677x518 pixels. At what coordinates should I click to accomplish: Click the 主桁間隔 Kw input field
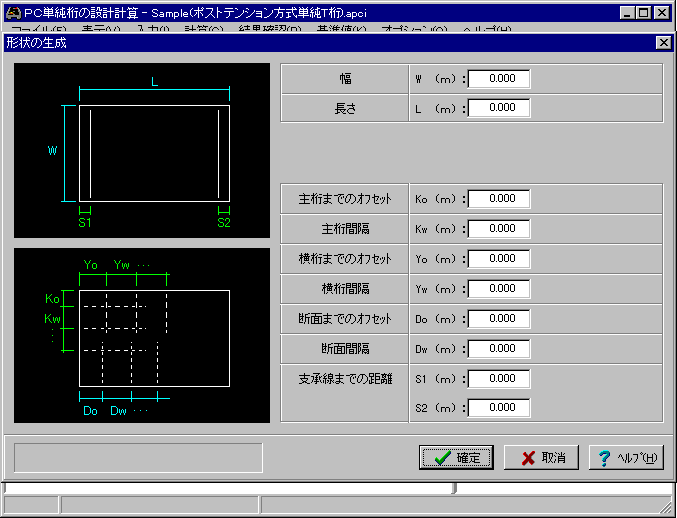coord(499,229)
